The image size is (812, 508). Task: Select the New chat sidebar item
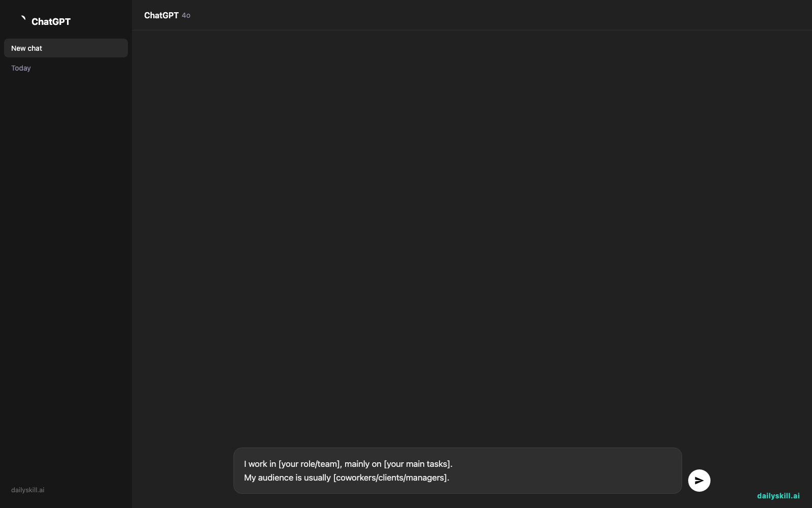tap(66, 48)
